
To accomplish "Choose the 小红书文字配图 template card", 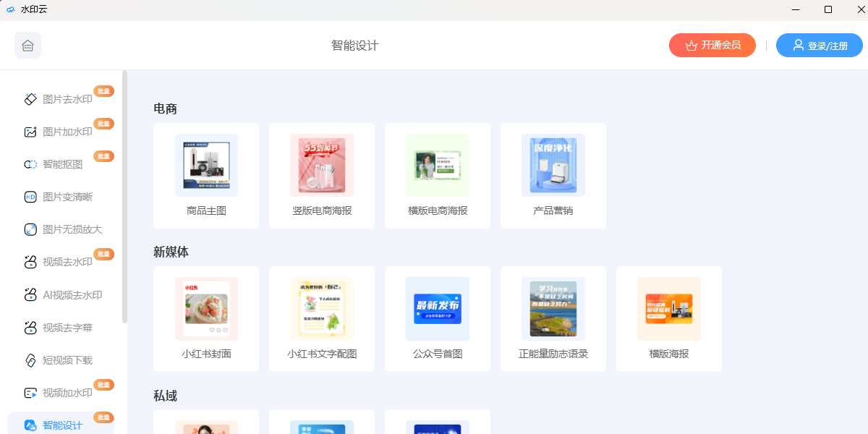I will click(322, 319).
